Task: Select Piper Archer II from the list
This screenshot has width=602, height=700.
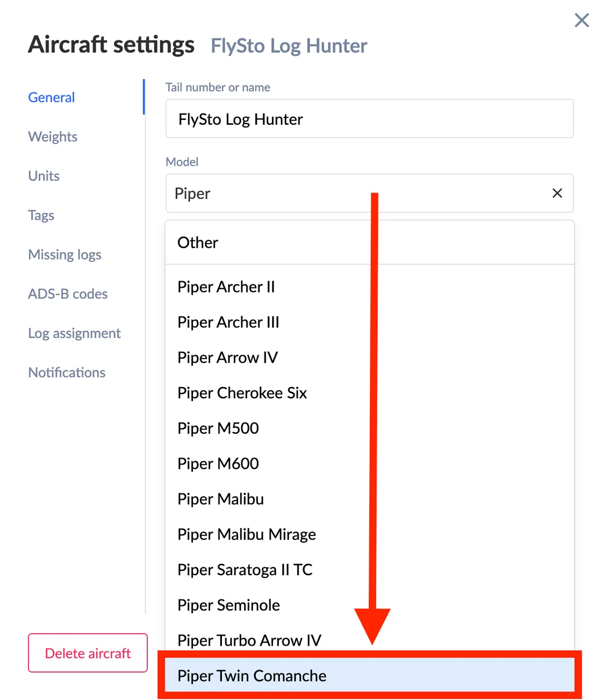Action: (370, 287)
